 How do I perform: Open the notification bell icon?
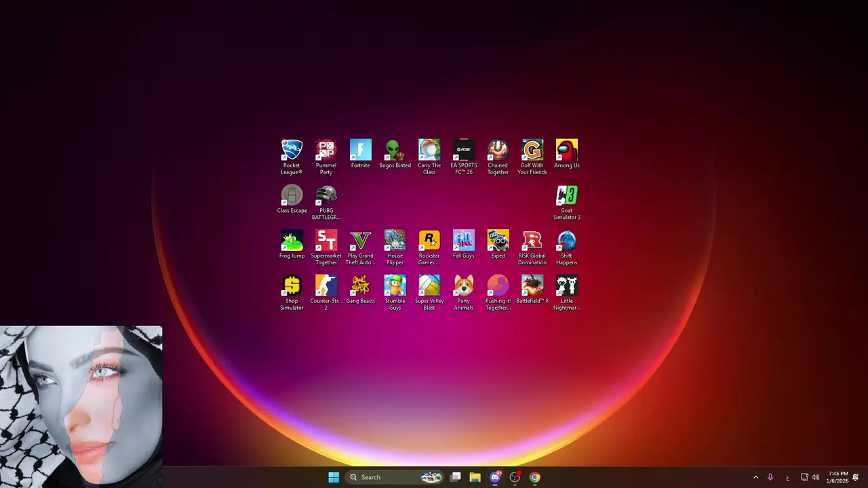click(856, 477)
